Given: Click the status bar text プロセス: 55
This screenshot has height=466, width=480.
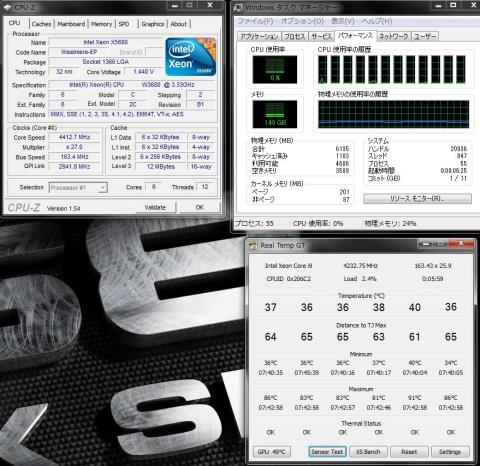Looking at the screenshot, I should tap(255, 223).
